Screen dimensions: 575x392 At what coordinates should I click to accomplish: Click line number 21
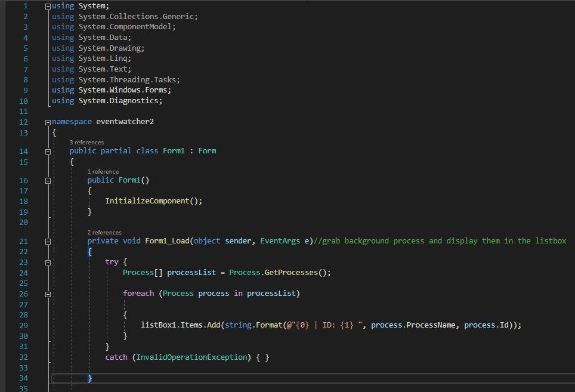pyautogui.click(x=23, y=240)
